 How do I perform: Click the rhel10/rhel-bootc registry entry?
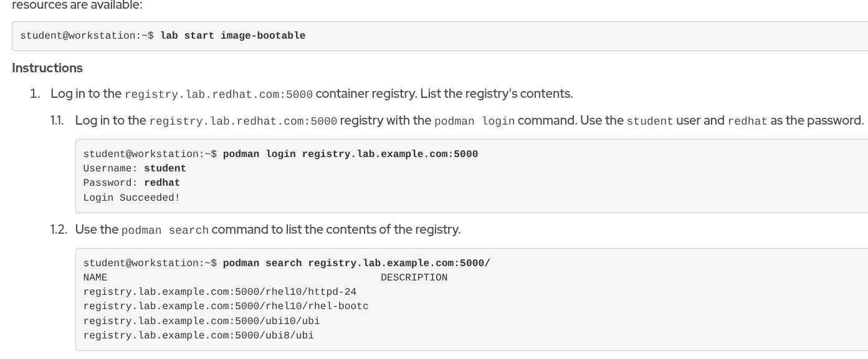(x=226, y=307)
